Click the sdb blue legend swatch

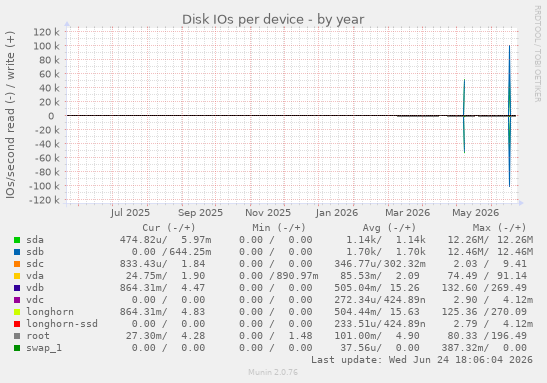pos(17,252)
